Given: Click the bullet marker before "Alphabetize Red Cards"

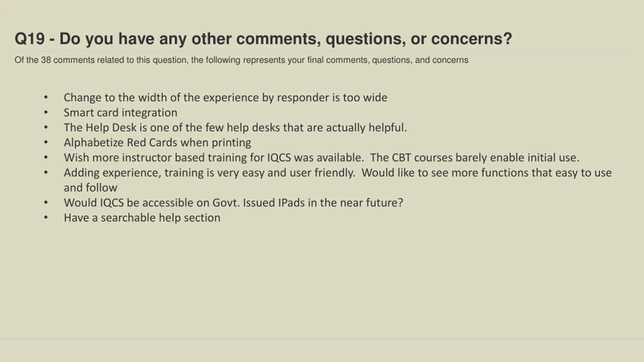Looking at the screenshot, I should click(x=46, y=143).
